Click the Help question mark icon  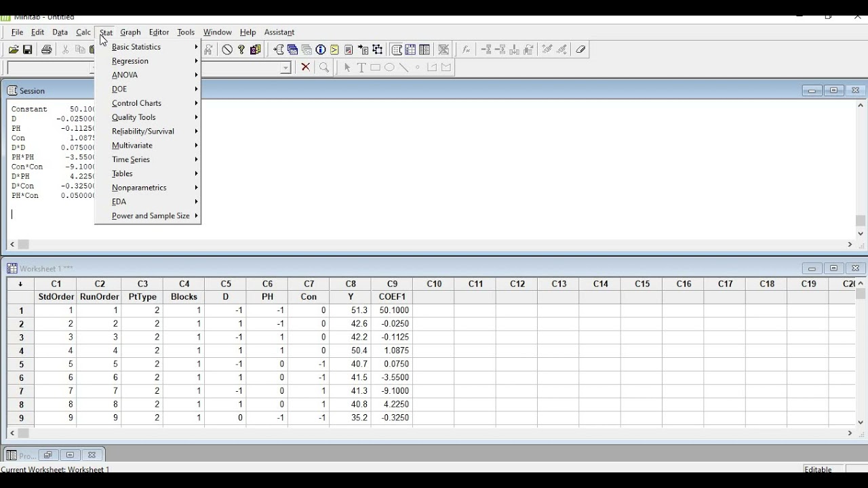tap(241, 49)
